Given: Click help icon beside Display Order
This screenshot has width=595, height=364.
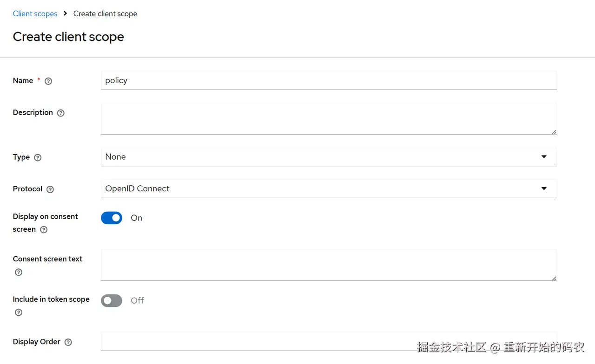Looking at the screenshot, I should 68,342.
